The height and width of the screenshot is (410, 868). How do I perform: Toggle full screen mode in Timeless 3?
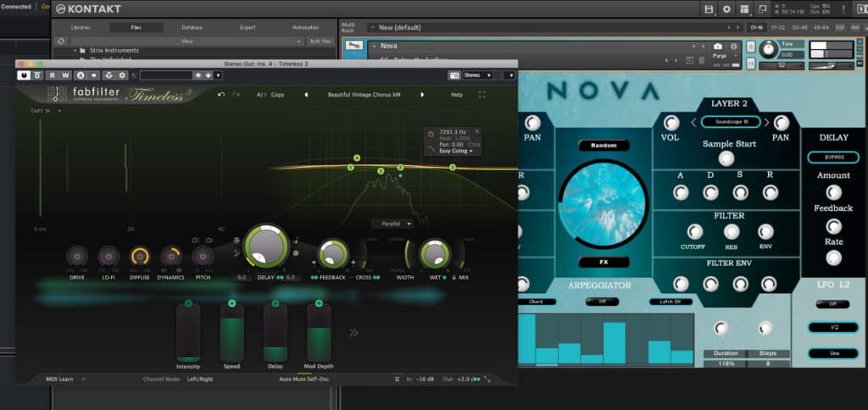click(482, 95)
